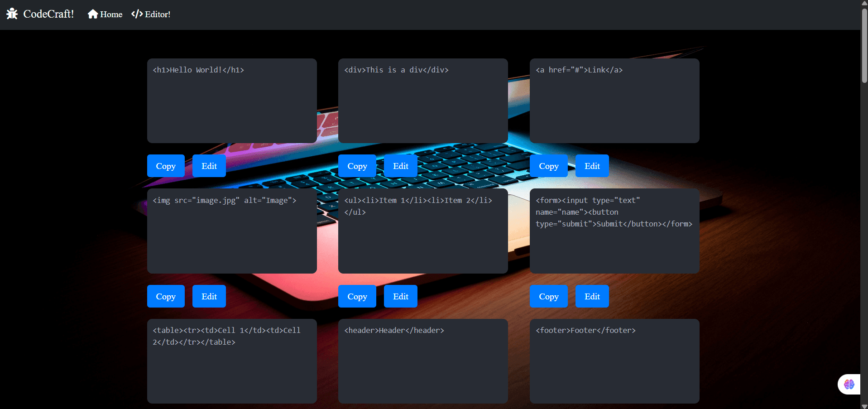Click the header code snippet box
This screenshot has width=868, height=409.
click(423, 361)
